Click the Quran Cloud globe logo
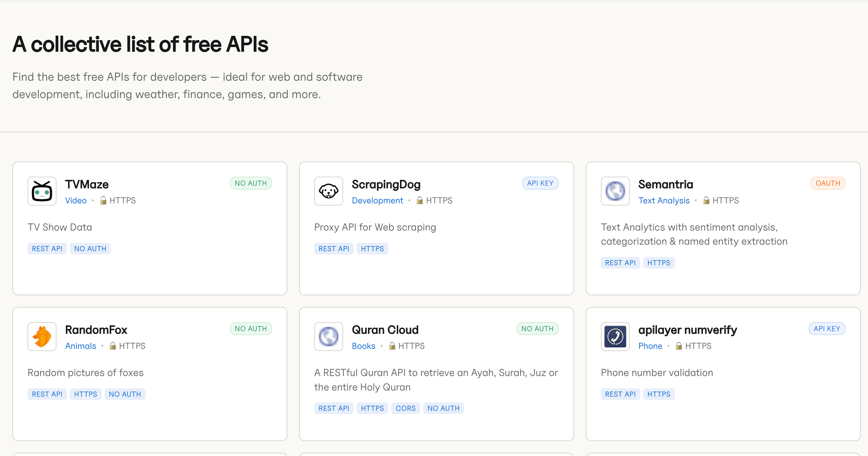The image size is (868, 456). pyautogui.click(x=328, y=337)
